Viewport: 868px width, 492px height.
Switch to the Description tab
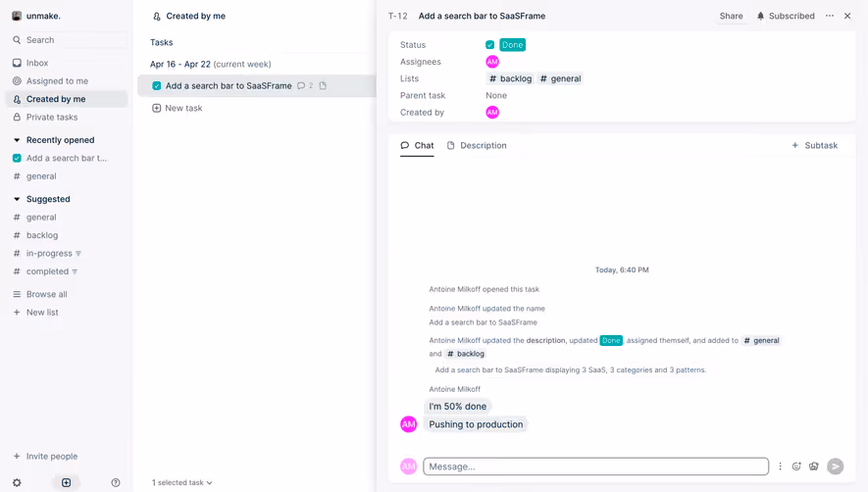coord(477,146)
